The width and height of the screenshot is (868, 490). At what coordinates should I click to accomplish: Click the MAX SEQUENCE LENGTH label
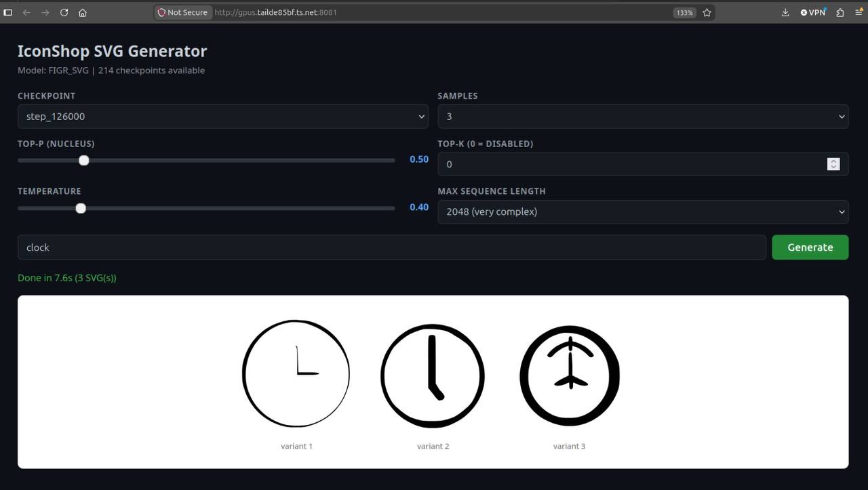coord(492,191)
